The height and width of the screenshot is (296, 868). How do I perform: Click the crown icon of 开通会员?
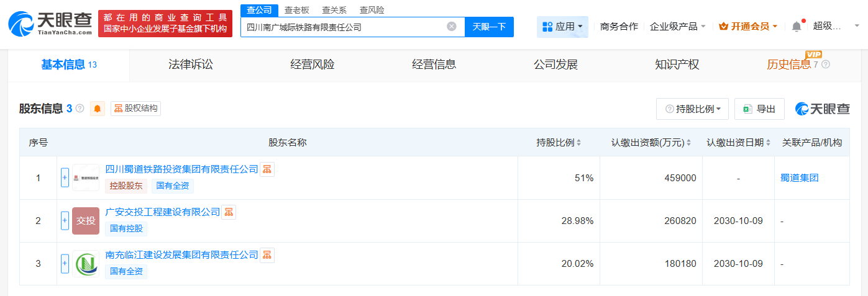[723, 27]
